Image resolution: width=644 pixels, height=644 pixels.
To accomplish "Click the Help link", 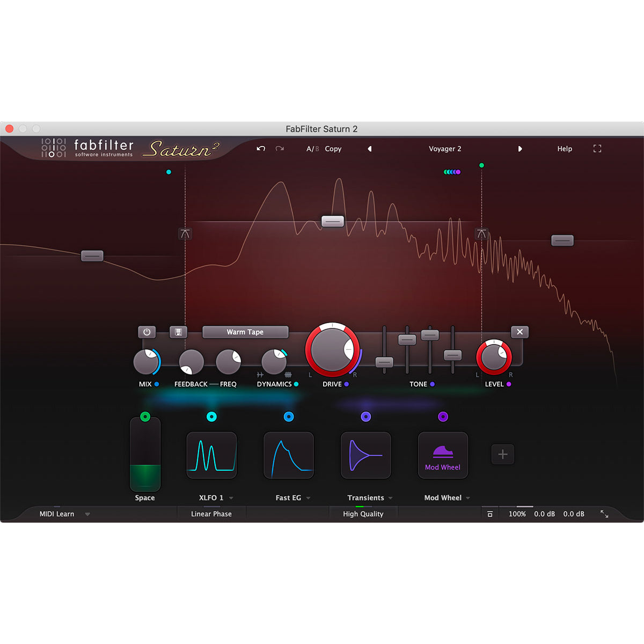I will (564, 149).
